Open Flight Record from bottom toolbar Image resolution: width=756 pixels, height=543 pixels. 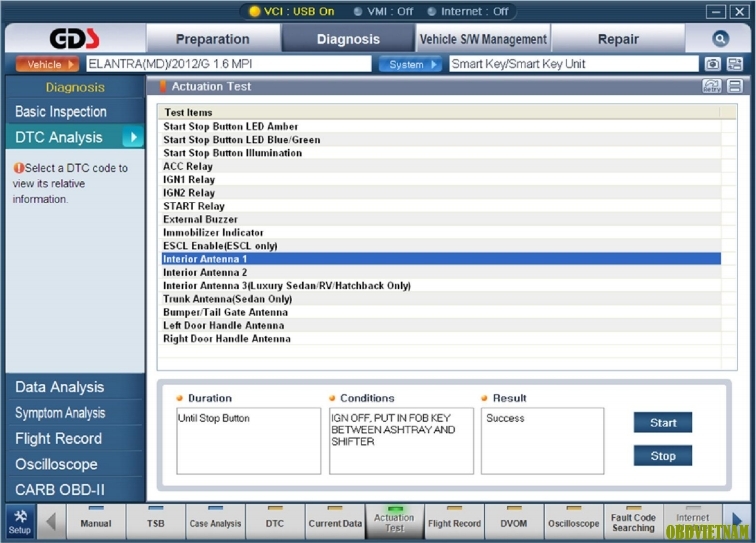click(x=454, y=522)
